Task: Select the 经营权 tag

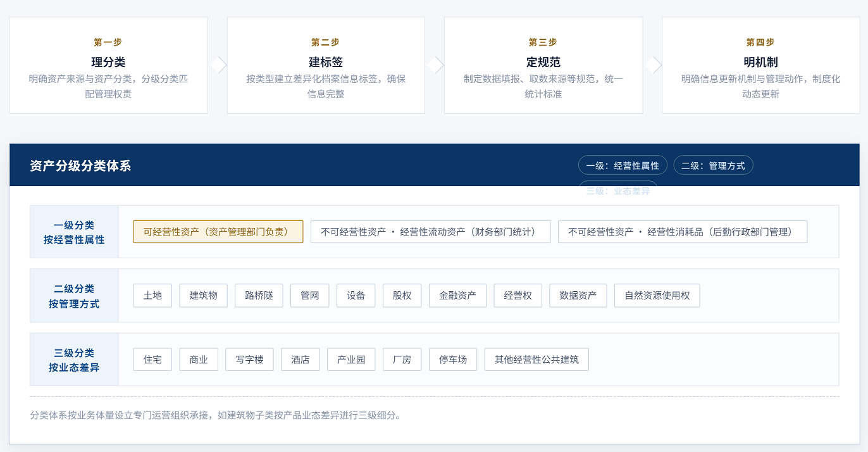Action: point(518,296)
